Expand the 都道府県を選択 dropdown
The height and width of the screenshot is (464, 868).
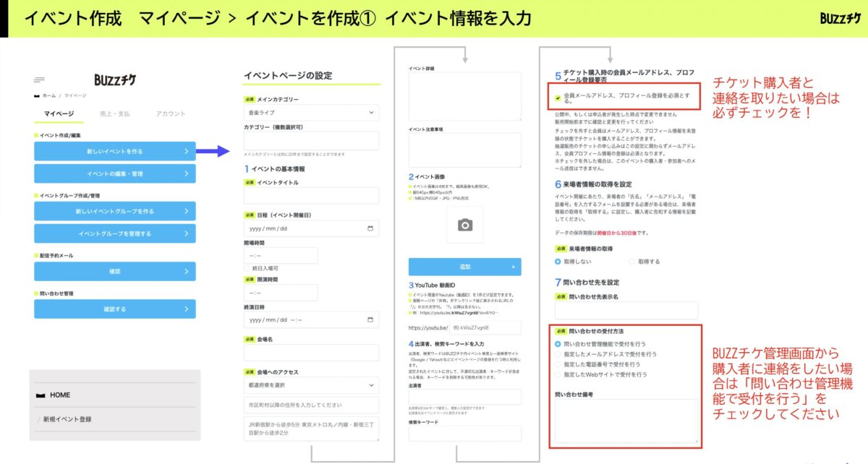(x=311, y=385)
